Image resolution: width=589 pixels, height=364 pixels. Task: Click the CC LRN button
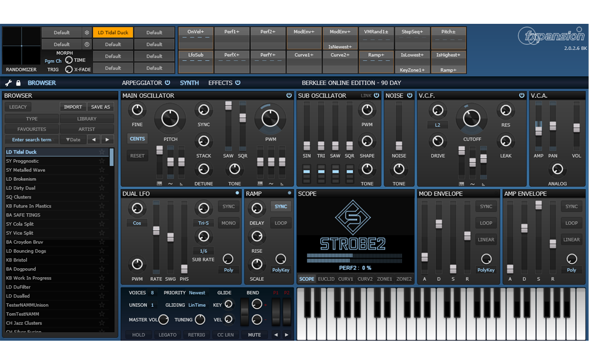pos(225,335)
